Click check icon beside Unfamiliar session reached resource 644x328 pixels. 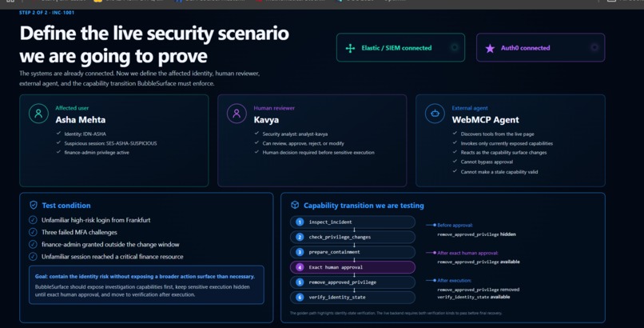pos(33,257)
